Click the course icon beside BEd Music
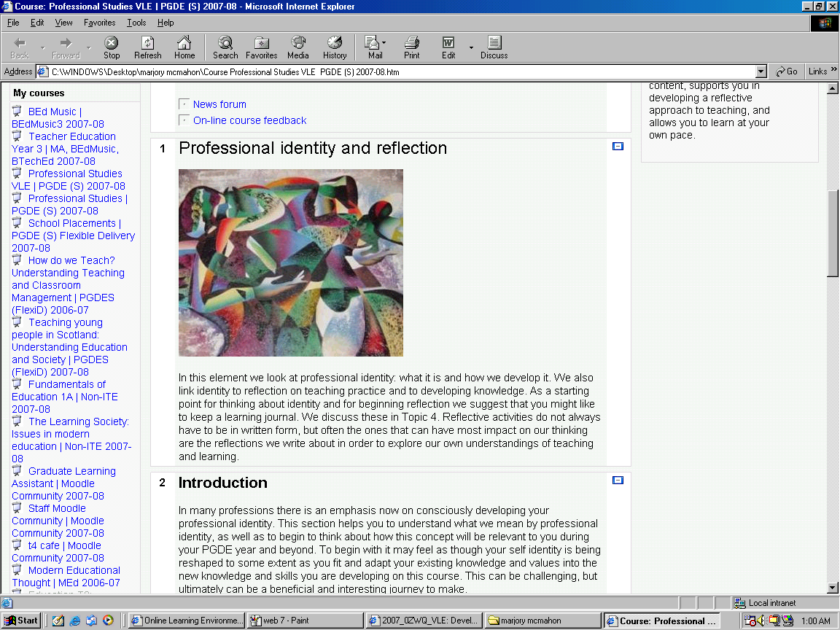Screen dimensions: 840x630 (x=17, y=112)
